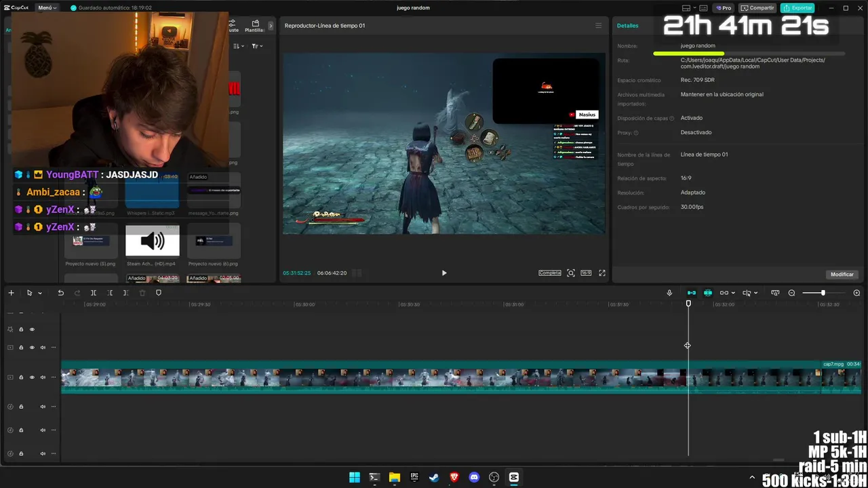Hide the main video track containing clips
This screenshot has height=488, width=868.
point(32,378)
